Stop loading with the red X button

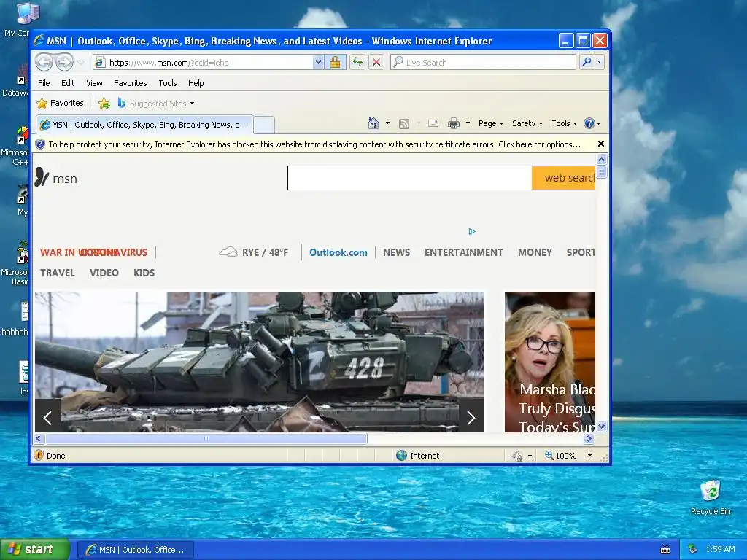pos(376,63)
